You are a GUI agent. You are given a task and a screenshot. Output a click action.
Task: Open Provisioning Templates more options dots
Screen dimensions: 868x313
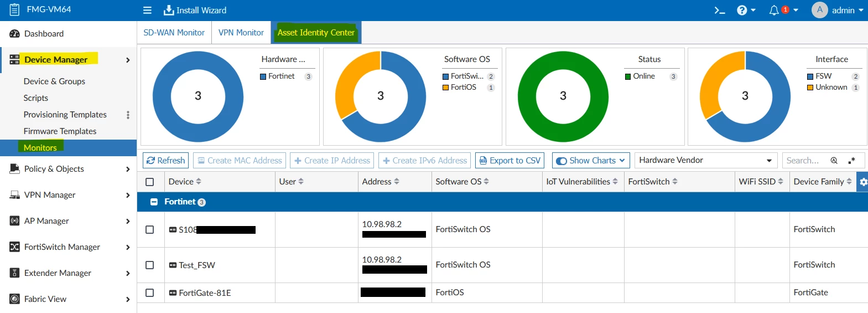(x=128, y=115)
